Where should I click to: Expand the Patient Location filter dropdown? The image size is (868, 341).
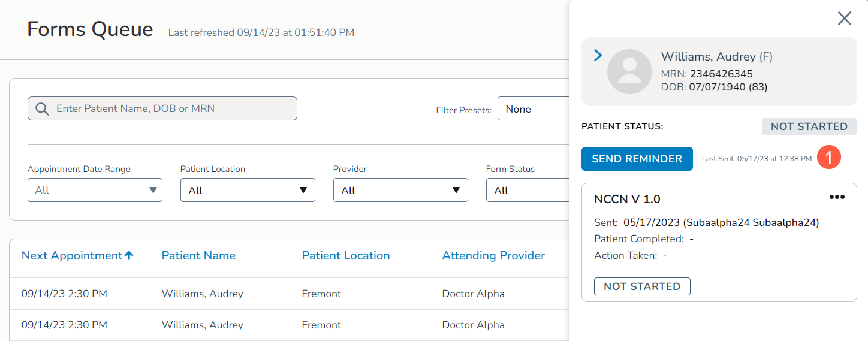(247, 191)
